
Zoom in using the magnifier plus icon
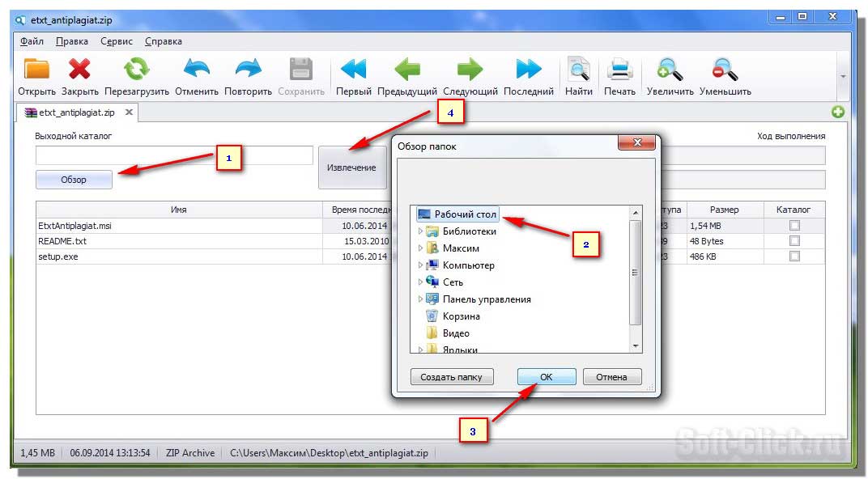pos(670,70)
